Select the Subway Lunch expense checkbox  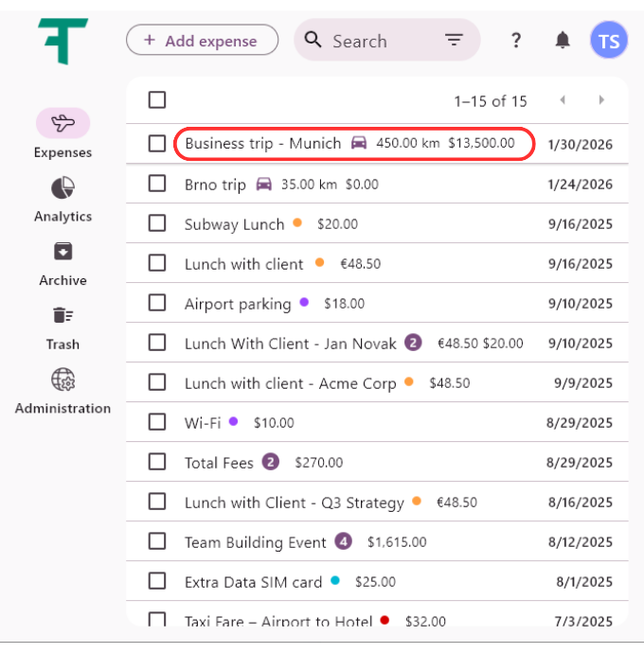click(157, 224)
